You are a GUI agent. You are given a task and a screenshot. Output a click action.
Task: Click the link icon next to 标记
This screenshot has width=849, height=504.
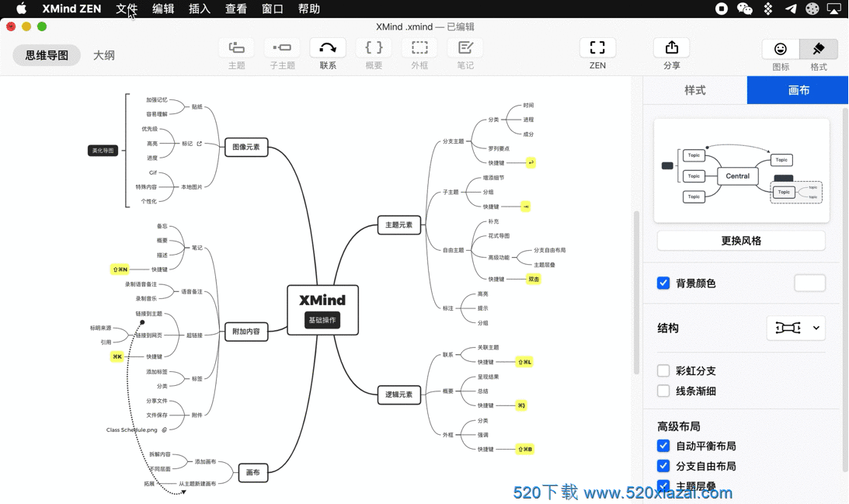pos(200,144)
